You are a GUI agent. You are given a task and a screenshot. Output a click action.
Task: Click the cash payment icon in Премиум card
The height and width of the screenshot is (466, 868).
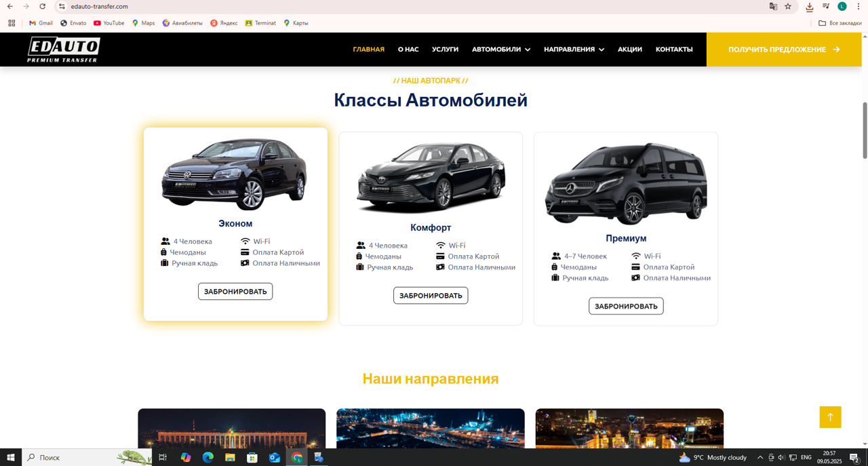click(635, 278)
